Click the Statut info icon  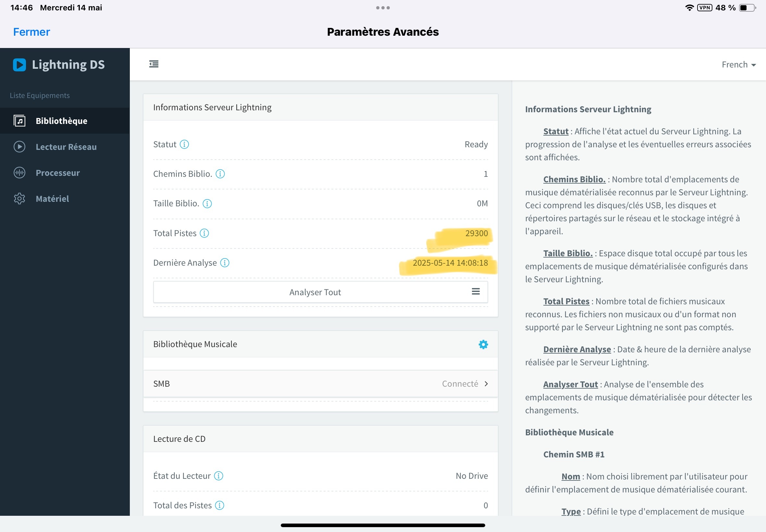click(184, 144)
